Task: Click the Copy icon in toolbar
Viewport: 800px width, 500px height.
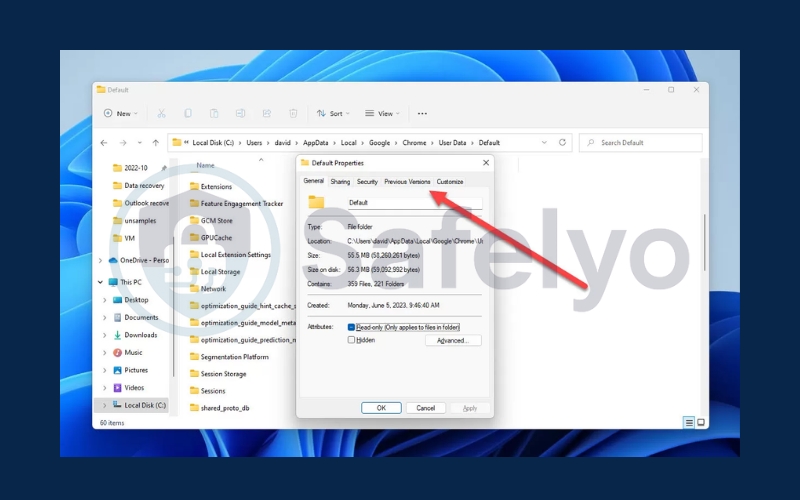Action: pos(188,113)
